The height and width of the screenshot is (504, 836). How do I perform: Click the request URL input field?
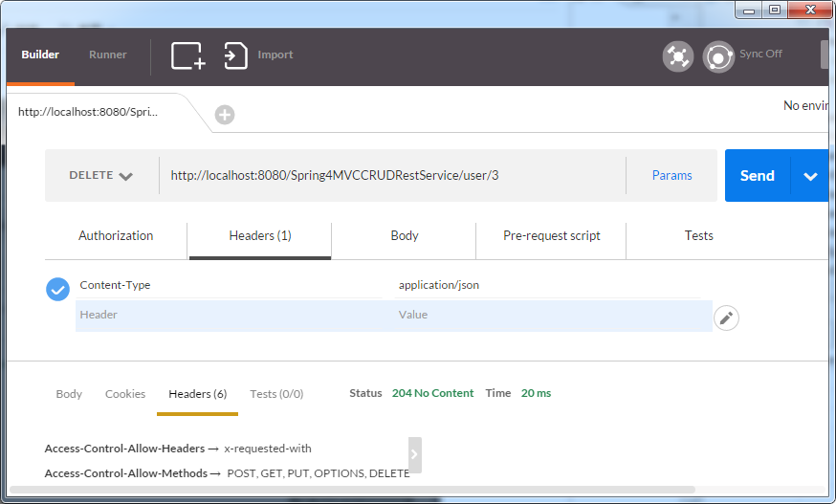coord(392,175)
